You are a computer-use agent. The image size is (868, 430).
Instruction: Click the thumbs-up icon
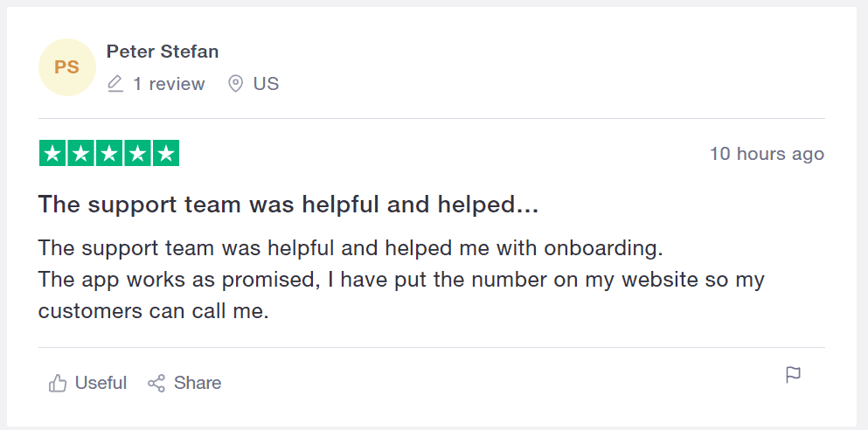(x=58, y=383)
